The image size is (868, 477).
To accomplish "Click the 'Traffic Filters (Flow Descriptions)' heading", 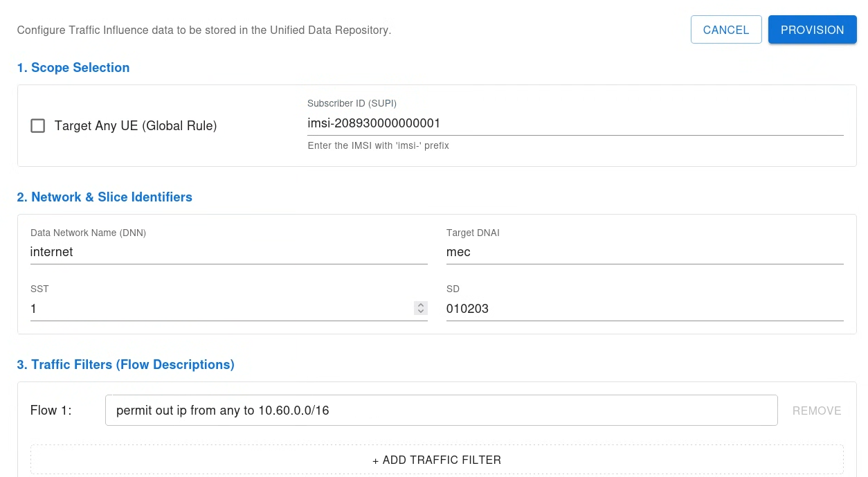I will (x=125, y=365).
